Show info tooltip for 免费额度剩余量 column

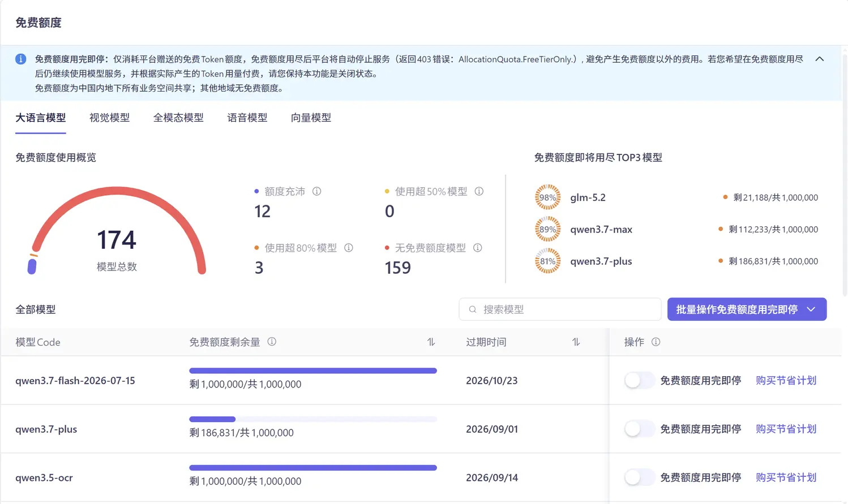point(272,342)
